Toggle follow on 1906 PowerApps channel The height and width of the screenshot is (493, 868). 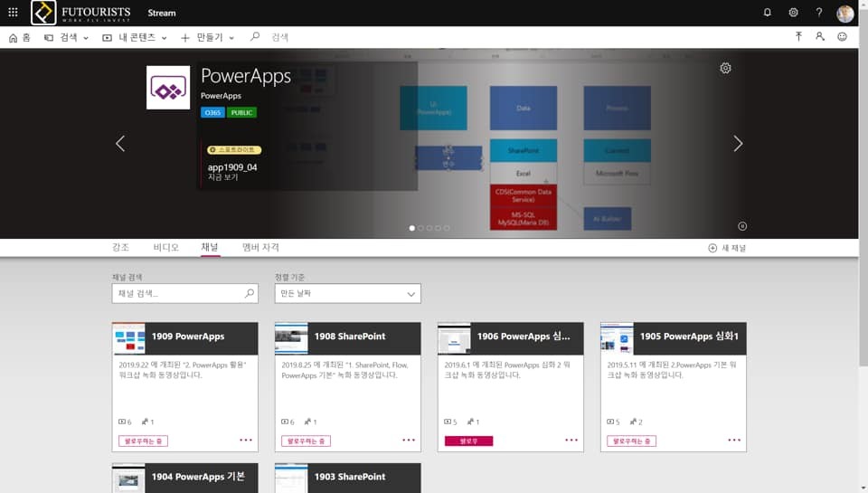468,441
